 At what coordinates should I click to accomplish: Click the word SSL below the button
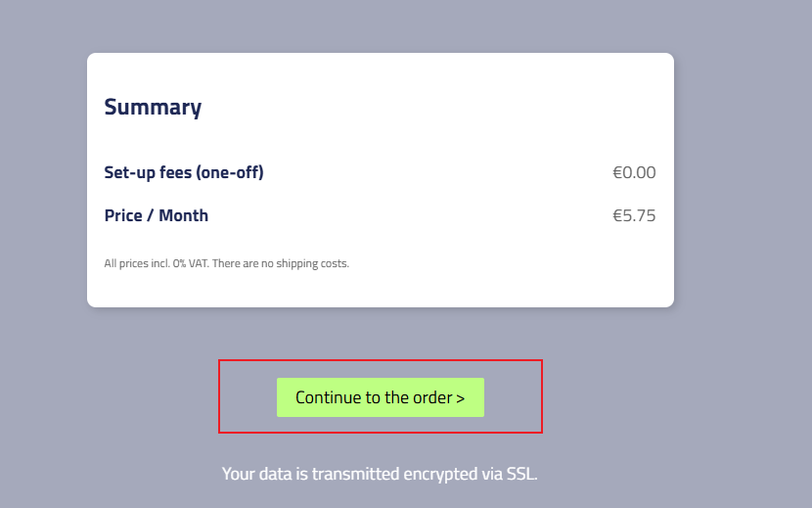click(x=521, y=474)
